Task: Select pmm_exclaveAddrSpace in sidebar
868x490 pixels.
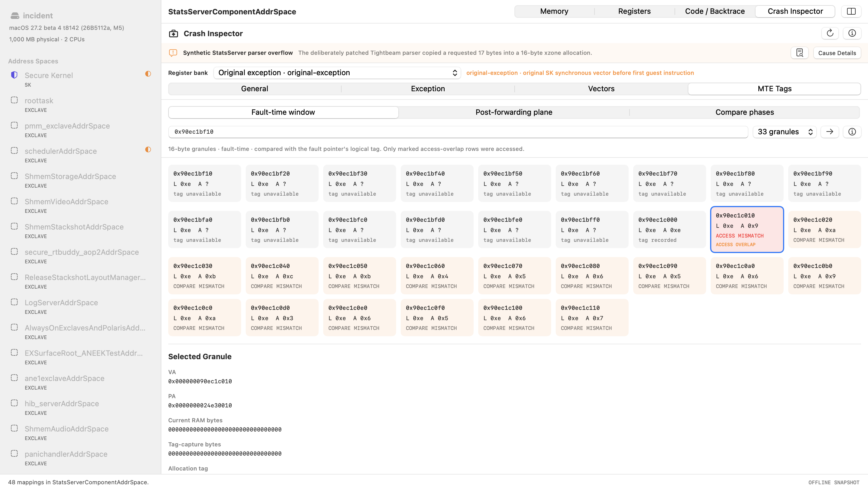Action: pyautogui.click(x=80, y=130)
